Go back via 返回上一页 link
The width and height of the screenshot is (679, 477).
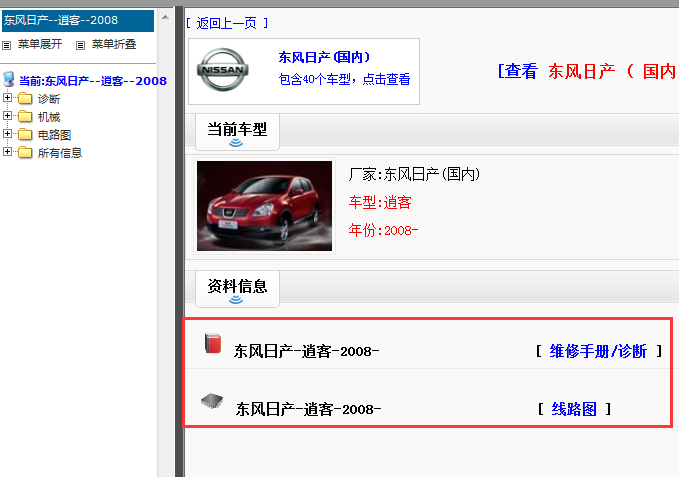pos(227,23)
